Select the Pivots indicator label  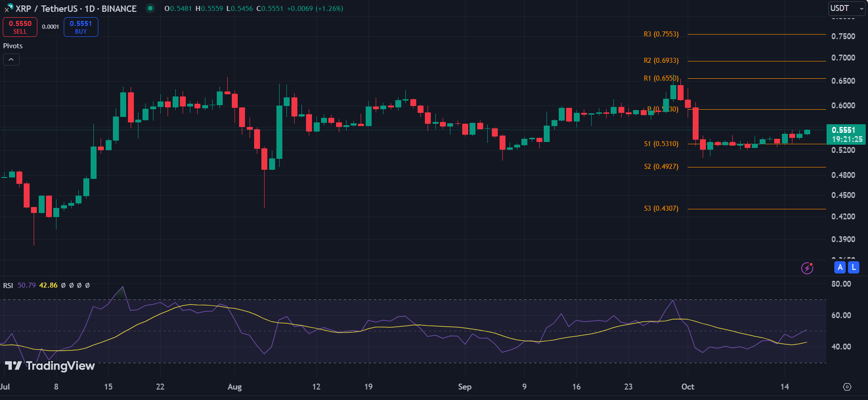13,46
